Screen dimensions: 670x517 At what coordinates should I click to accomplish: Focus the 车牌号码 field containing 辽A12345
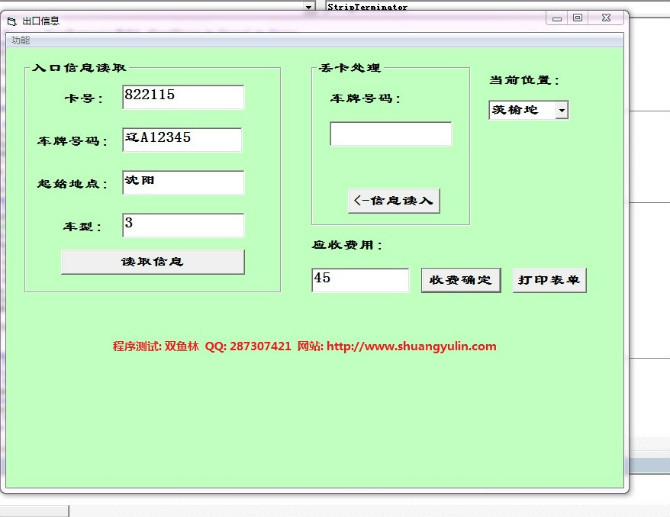[x=182, y=140]
